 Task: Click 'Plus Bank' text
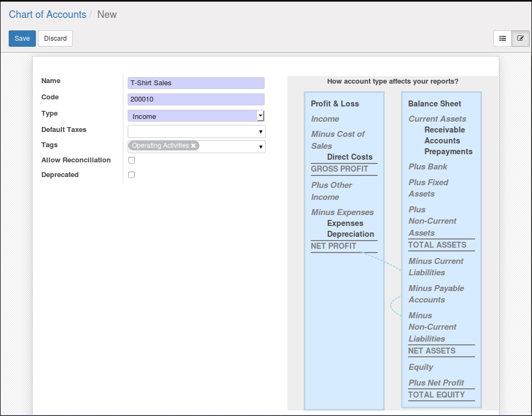tap(428, 167)
